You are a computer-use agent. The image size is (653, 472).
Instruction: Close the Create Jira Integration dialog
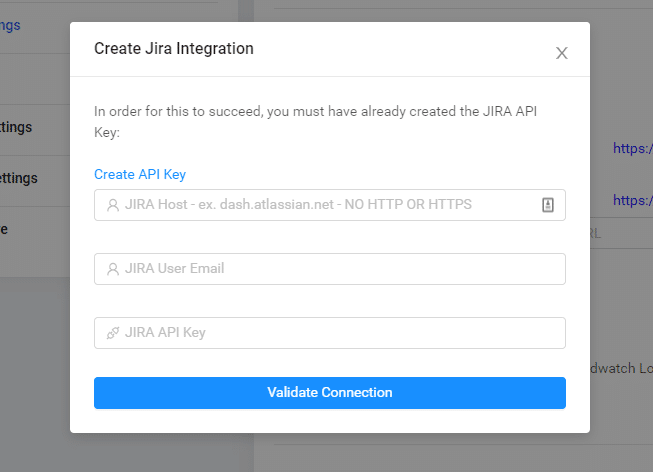pos(561,53)
